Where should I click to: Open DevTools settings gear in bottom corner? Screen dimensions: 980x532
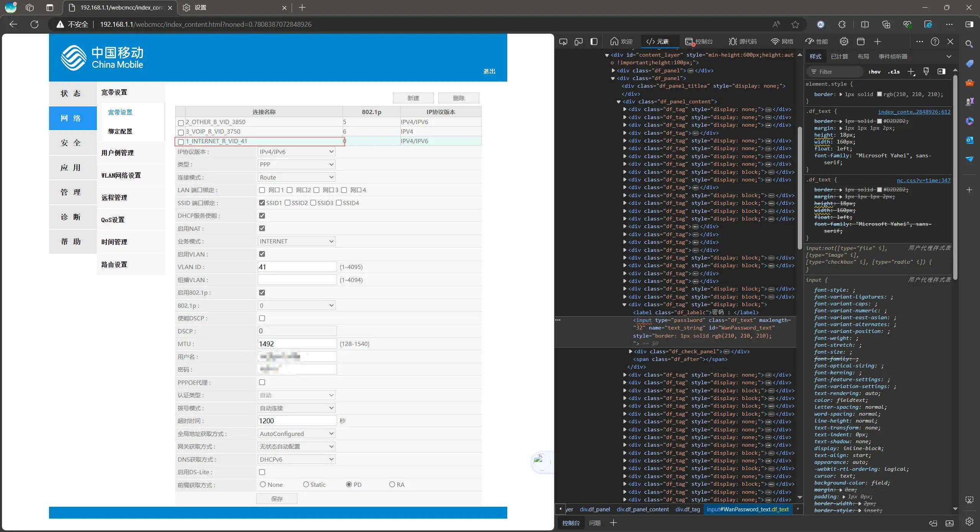(969, 522)
